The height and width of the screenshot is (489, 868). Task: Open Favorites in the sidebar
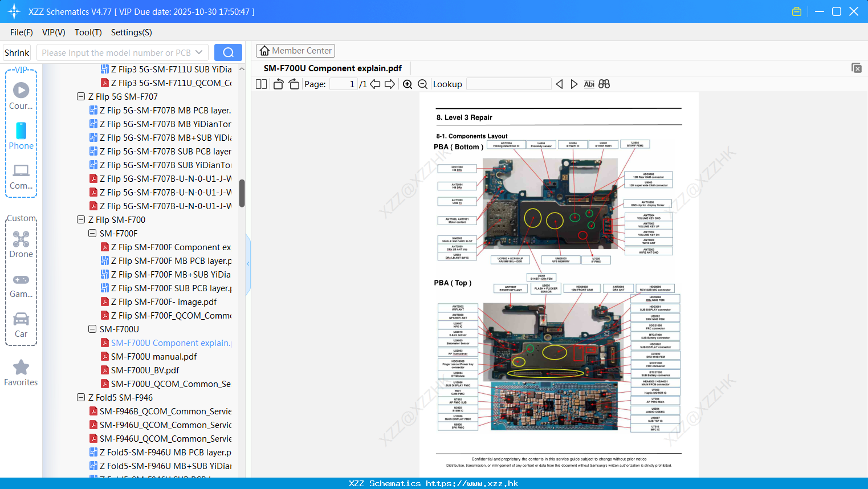click(x=21, y=373)
